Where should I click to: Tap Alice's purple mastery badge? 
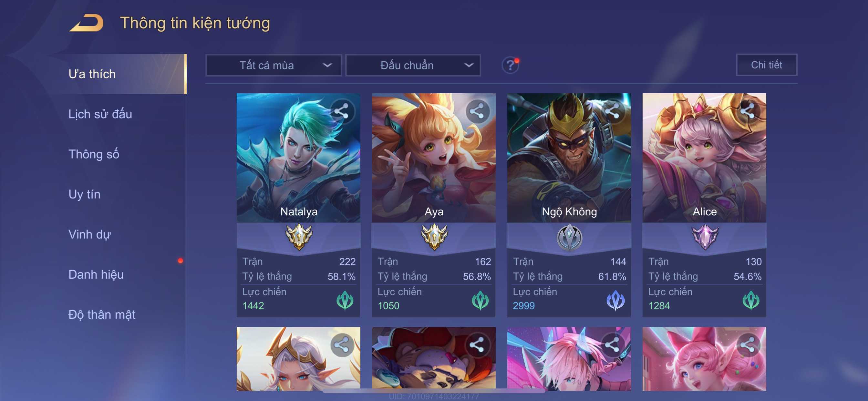pyautogui.click(x=705, y=237)
